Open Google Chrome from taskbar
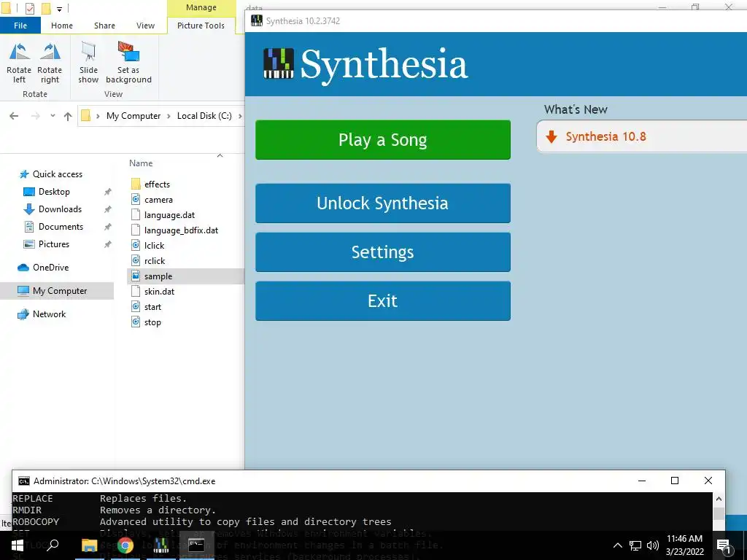Screen dimensions: 747x560 (x=125, y=545)
